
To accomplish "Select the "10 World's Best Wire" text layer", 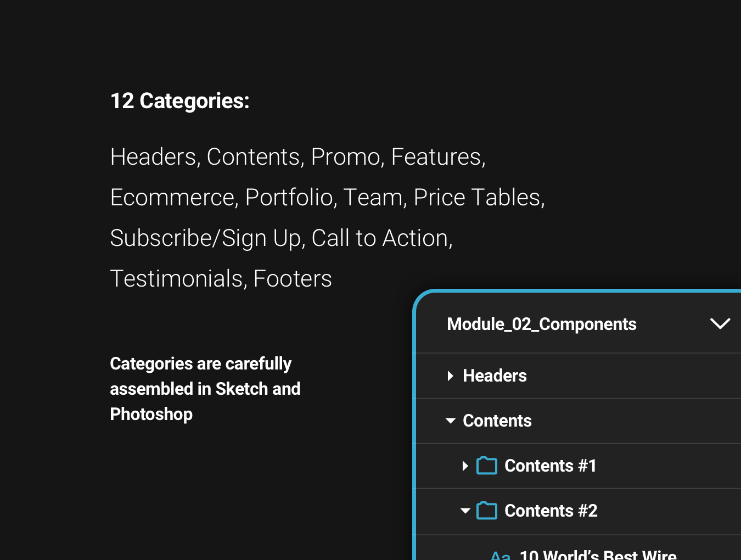I will click(598, 555).
